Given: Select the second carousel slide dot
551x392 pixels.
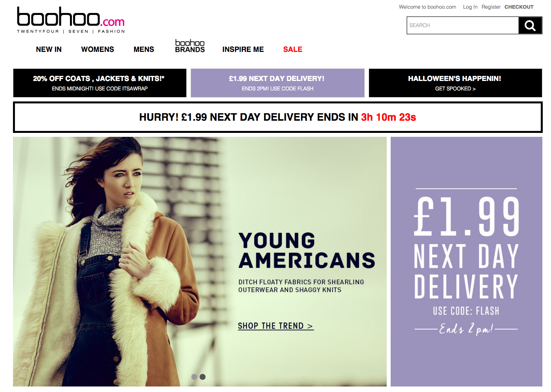Looking at the screenshot, I should click(x=203, y=377).
